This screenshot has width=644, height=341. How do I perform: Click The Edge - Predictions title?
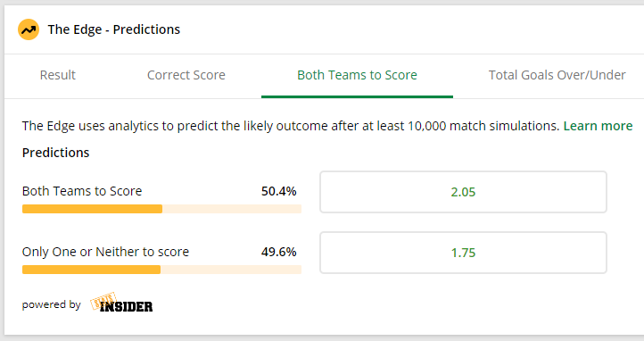(x=114, y=29)
